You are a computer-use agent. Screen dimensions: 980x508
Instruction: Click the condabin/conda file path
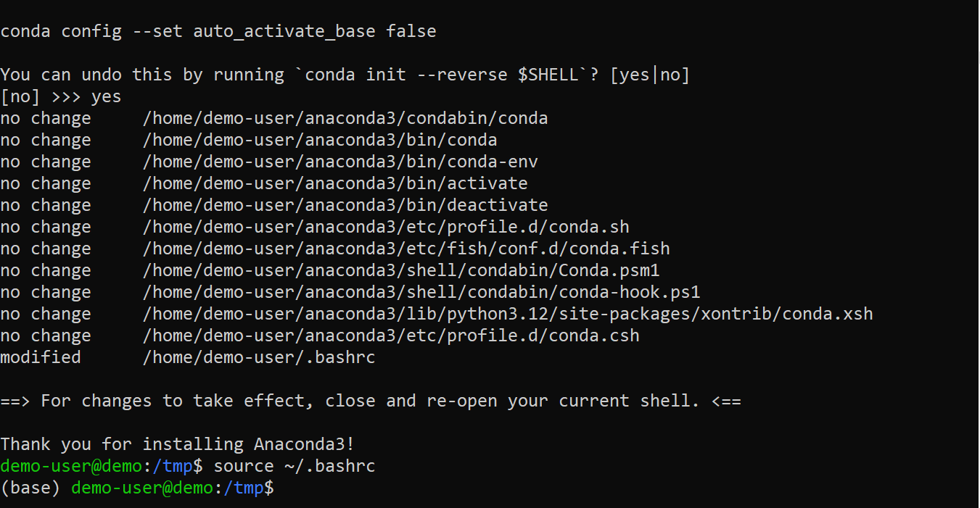coord(345,118)
